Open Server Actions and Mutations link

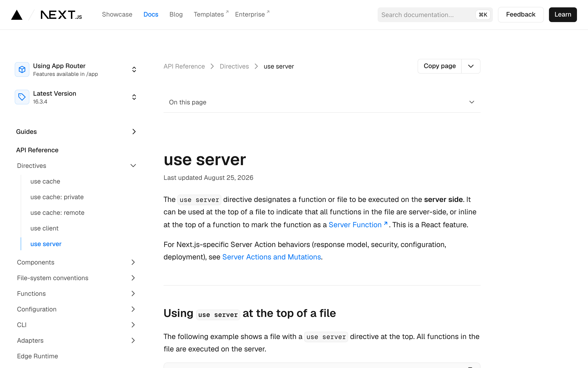pyautogui.click(x=271, y=257)
